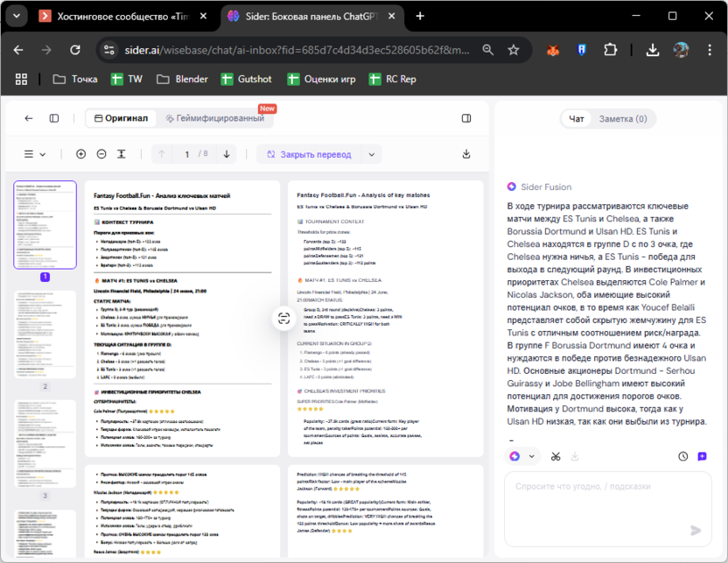Expand the translation options dropdown arrow
728x563 pixels.
tap(372, 154)
